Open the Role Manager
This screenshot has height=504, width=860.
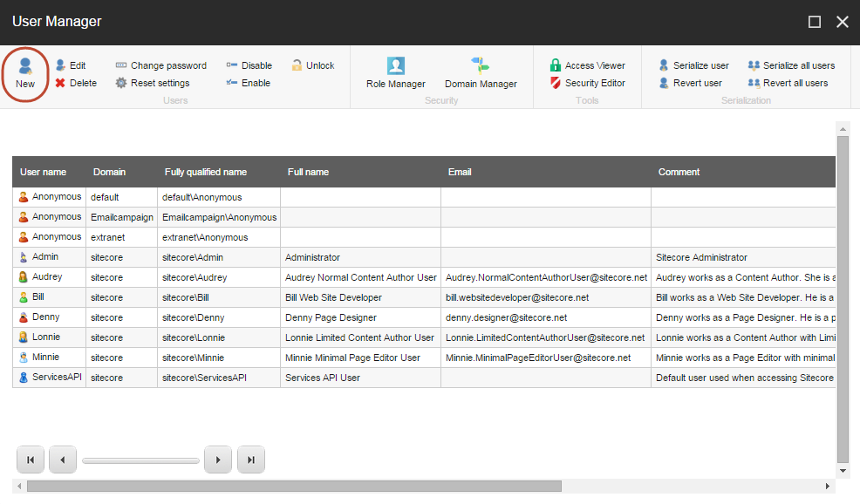pyautogui.click(x=394, y=74)
